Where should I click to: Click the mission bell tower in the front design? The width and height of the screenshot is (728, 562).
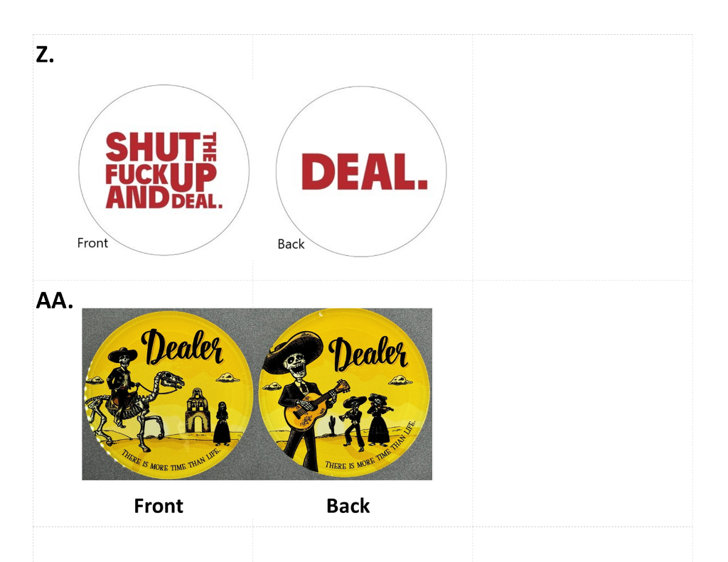pyautogui.click(x=198, y=411)
